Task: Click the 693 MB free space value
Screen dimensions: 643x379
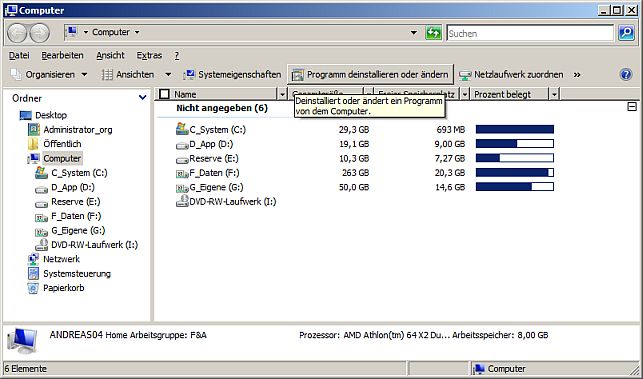Action: (451, 130)
